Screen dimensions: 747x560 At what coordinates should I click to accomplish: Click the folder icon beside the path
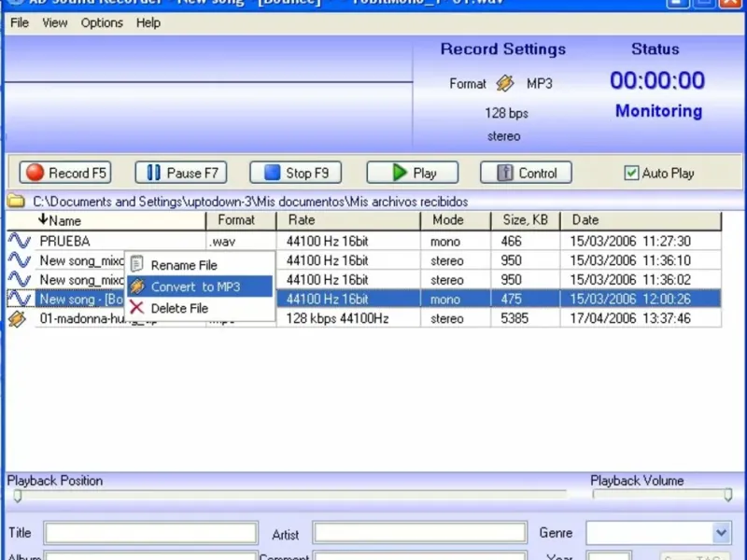point(16,201)
